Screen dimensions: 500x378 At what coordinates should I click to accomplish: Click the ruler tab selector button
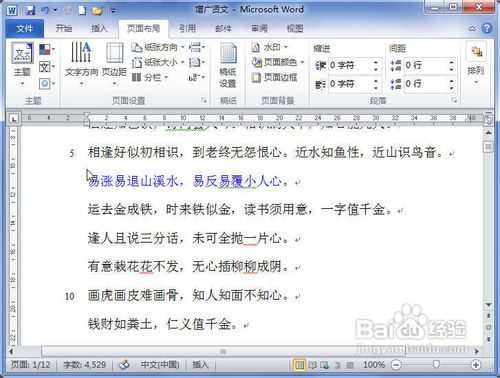[14, 118]
